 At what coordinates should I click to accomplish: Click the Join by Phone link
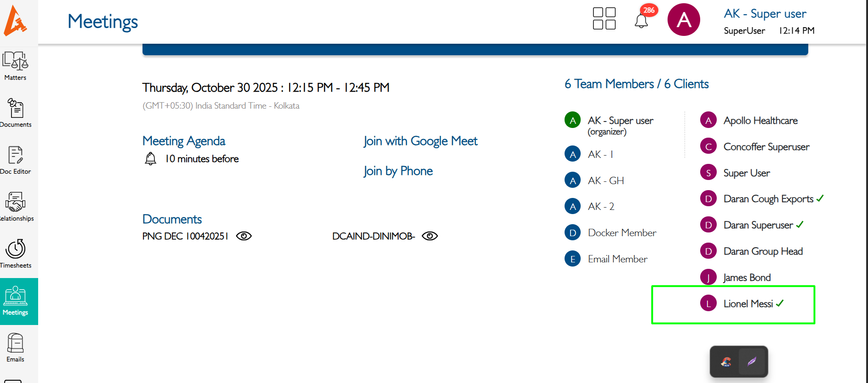398,171
